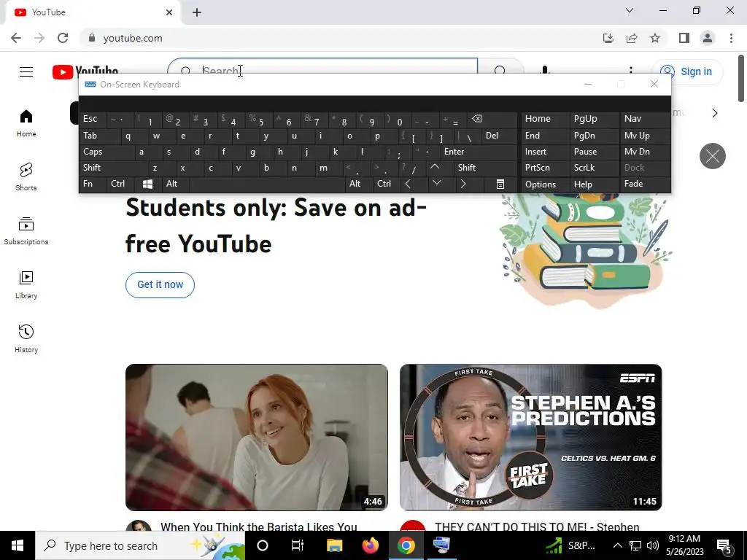Open the Chrome profile avatar

click(x=708, y=38)
